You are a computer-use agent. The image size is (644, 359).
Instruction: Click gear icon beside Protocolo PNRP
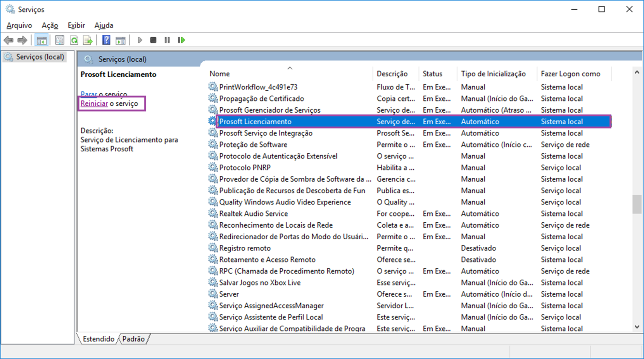click(213, 167)
